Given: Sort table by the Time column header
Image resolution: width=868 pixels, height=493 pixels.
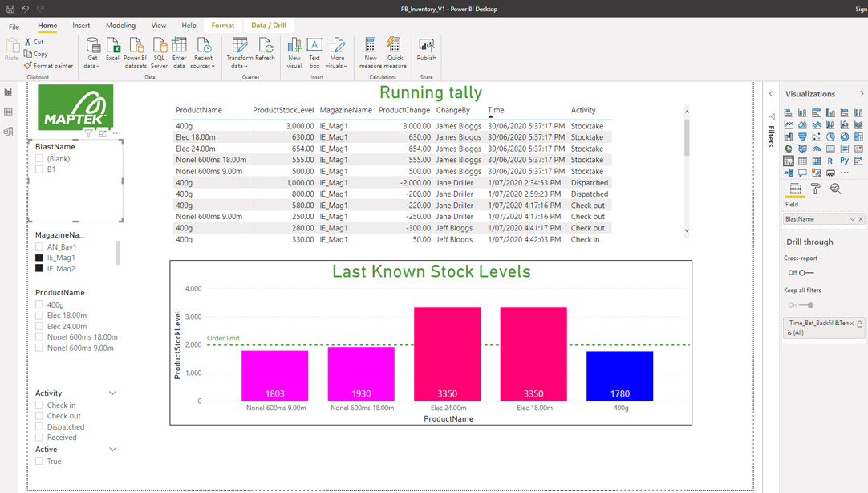Looking at the screenshot, I should [496, 110].
